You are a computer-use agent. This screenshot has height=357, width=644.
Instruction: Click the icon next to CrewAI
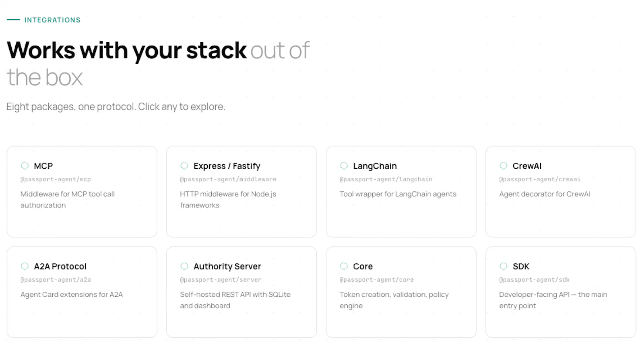pyautogui.click(x=504, y=166)
